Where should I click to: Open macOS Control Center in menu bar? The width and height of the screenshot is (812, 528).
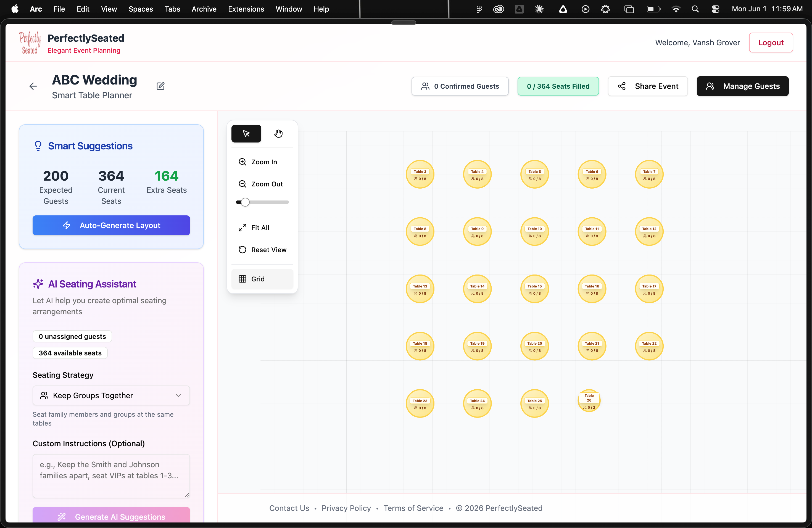coord(715,9)
